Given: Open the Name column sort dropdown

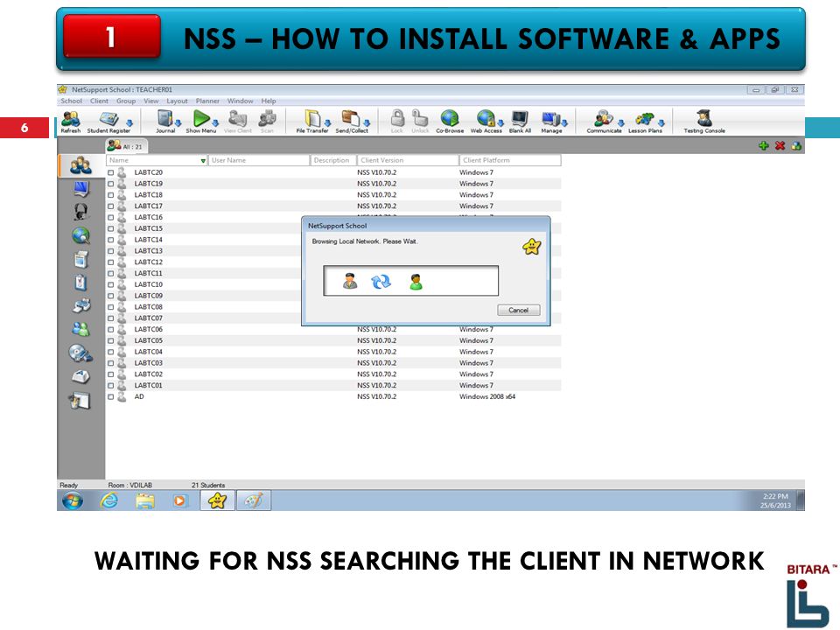Looking at the screenshot, I should click(203, 161).
